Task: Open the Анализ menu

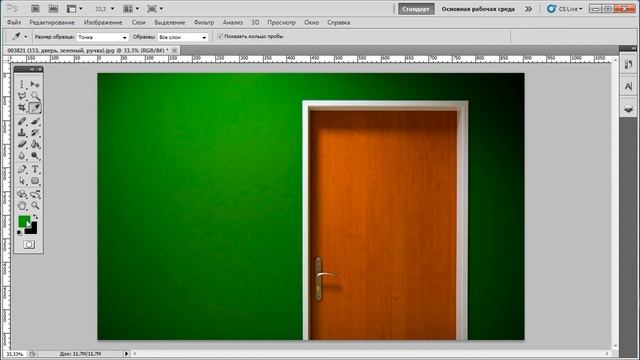Action: pyautogui.click(x=233, y=22)
